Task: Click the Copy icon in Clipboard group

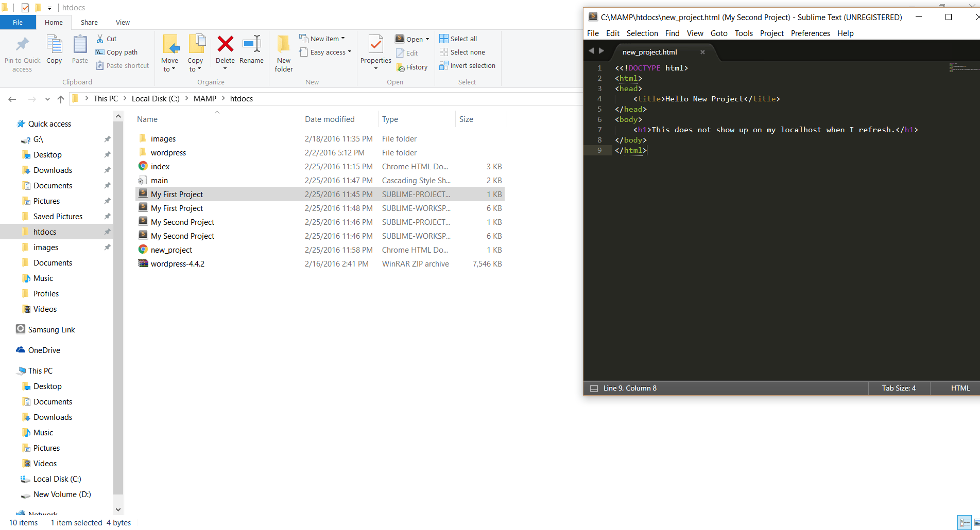Action: (54, 45)
